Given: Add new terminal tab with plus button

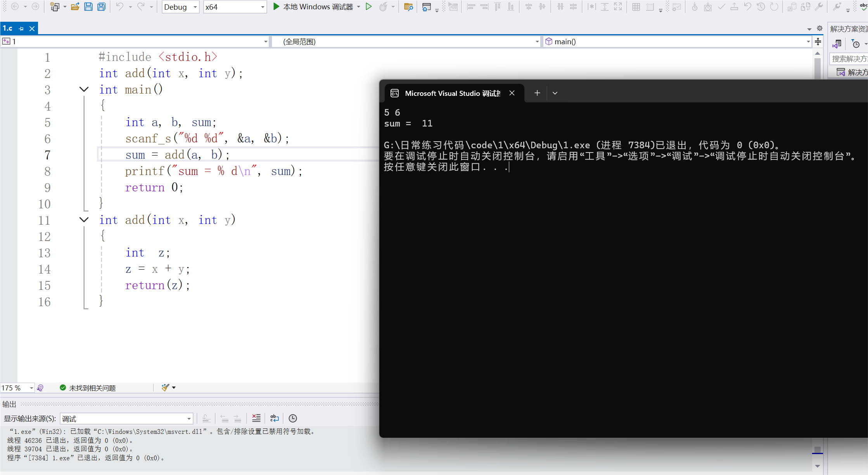Looking at the screenshot, I should pyautogui.click(x=537, y=93).
